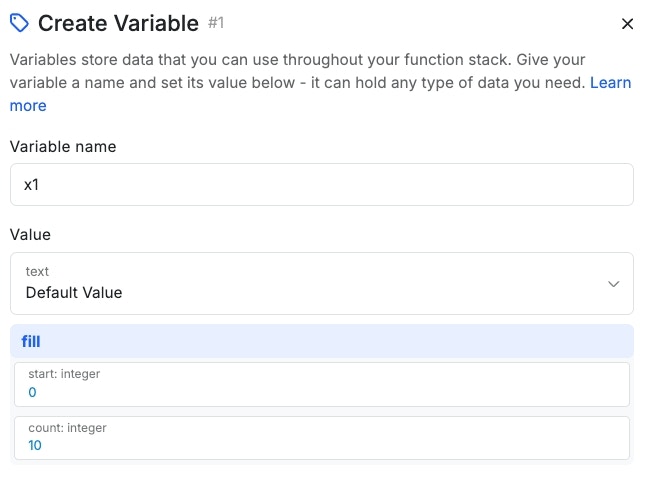Click the Default Value text
The height and width of the screenshot is (478, 647).
click(x=74, y=293)
